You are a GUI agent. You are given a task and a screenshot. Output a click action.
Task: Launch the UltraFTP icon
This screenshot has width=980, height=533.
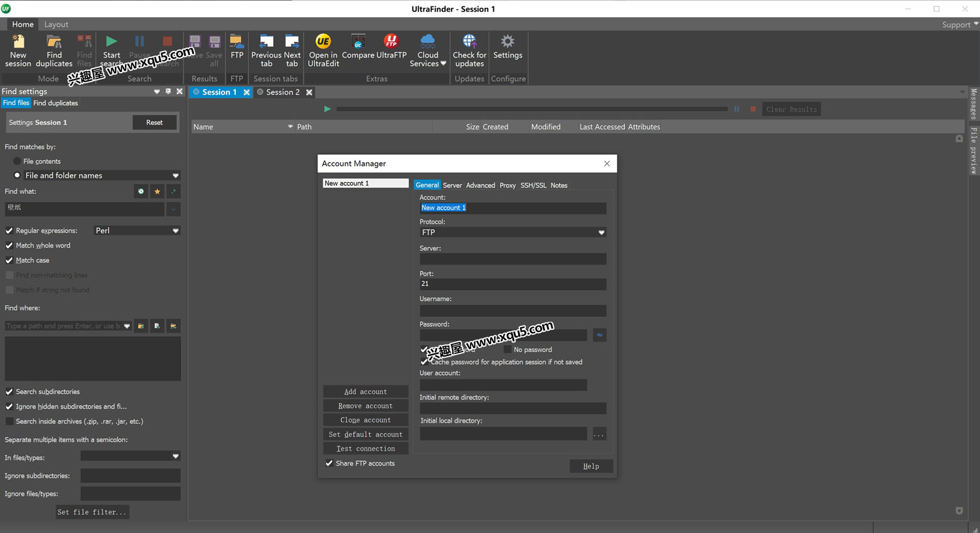coord(391,41)
